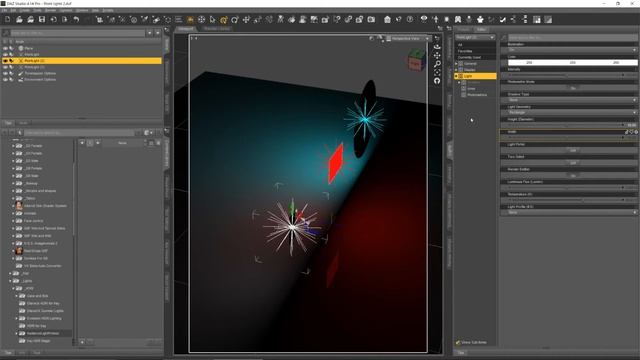Screen dimensions: 640x360
Task: Expand the General parameter group arrow
Action: coord(457,64)
